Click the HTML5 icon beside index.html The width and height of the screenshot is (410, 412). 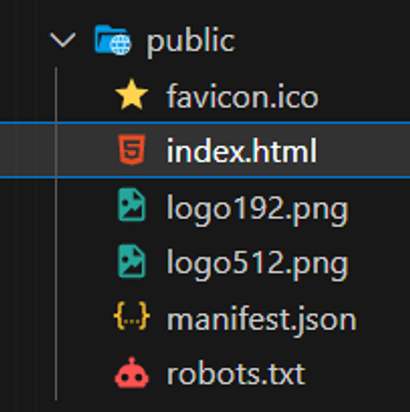(132, 150)
